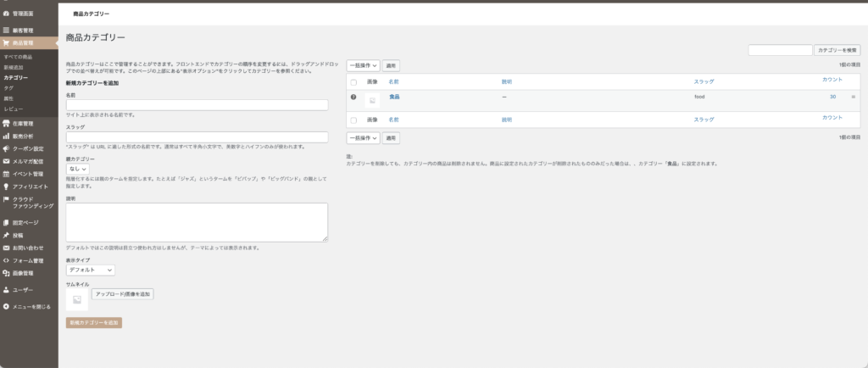Click the help icon beside 食品 row
Viewport: 868px width, 368px height.
(353, 98)
